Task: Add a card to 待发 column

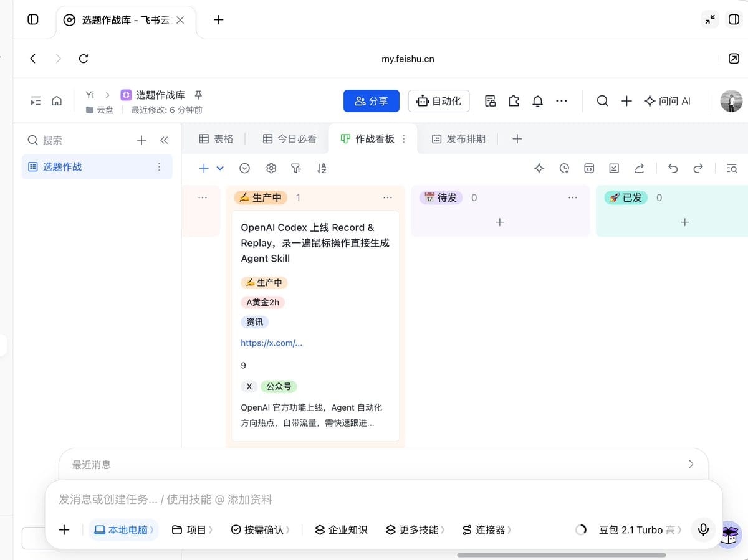Action: [x=500, y=222]
